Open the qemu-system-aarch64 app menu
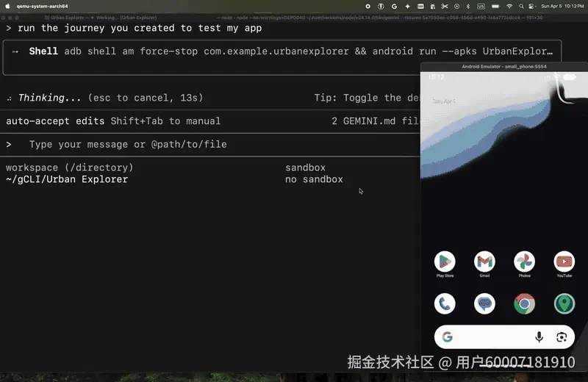The image size is (588, 382). coord(42,6)
